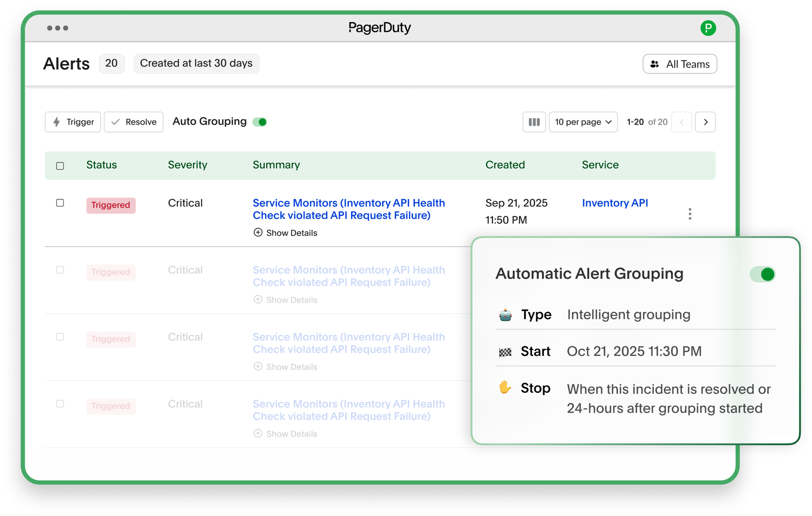Select all alerts with header checkbox
This screenshot has height=516, width=812.
point(60,166)
